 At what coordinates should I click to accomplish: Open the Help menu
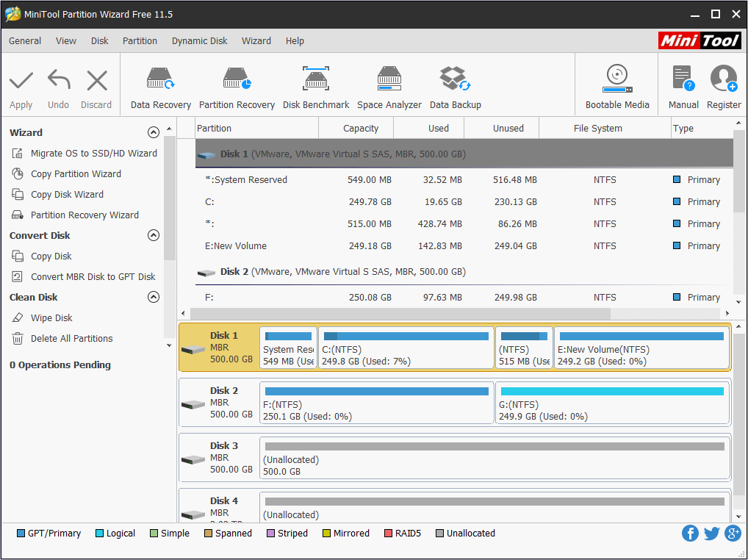tap(295, 41)
